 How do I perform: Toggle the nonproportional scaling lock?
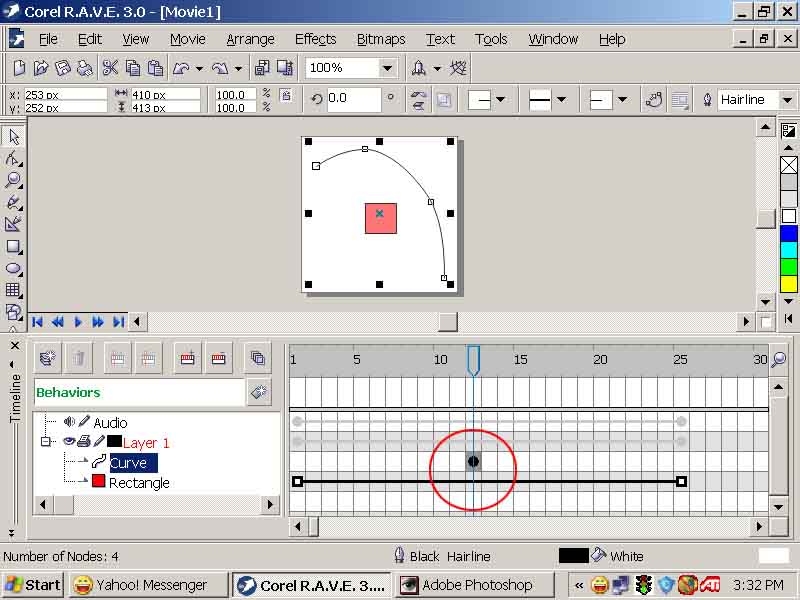(x=286, y=95)
